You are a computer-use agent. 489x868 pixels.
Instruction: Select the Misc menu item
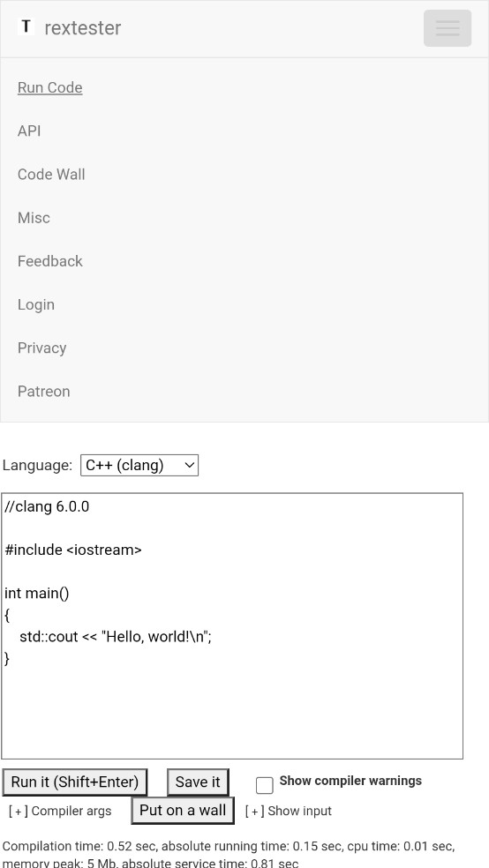coord(34,218)
